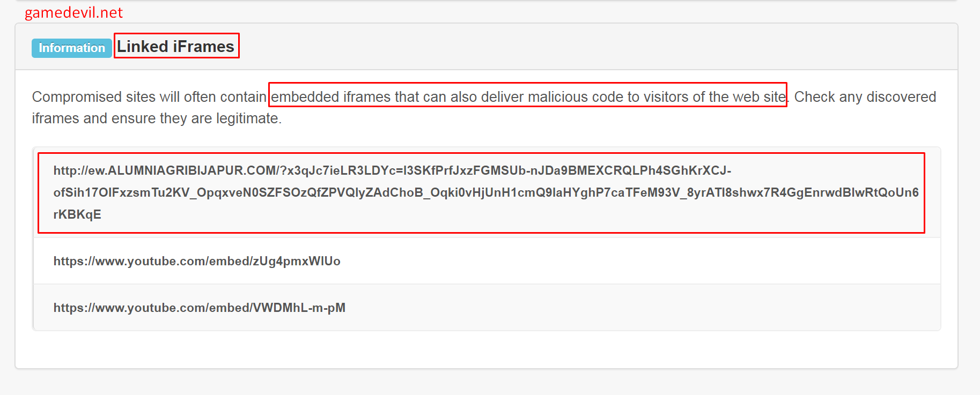Click the gamedevil.net red label
Screen dimensions: 980x395
pyautogui.click(x=73, y=12)
